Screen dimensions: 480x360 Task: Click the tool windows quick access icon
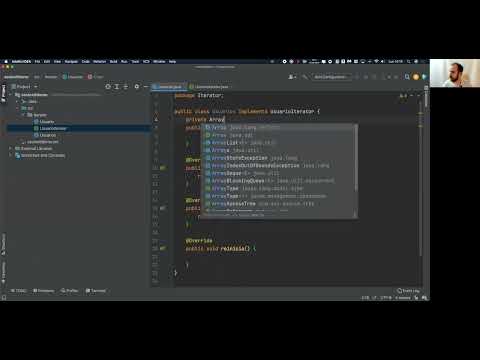point(4,298)
